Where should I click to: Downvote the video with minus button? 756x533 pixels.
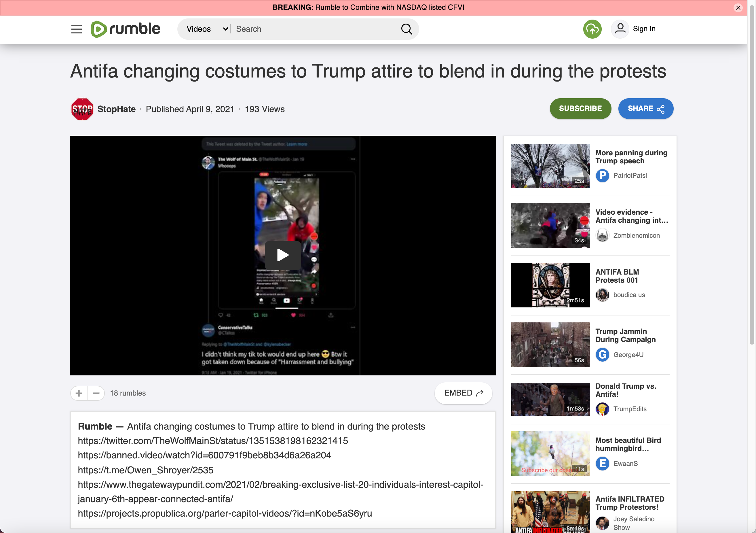click(96, 393)
